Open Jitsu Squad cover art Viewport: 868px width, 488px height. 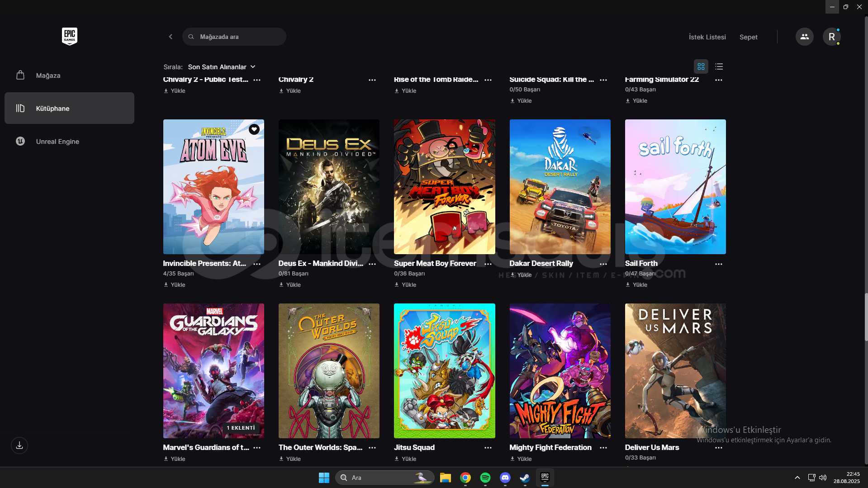[x=444, y=371]
